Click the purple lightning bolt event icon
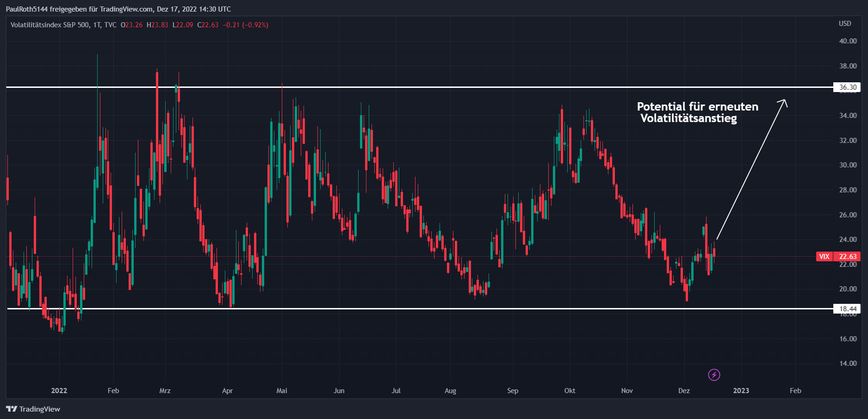Screen dimensions: 868x419 tap(714, 375)
